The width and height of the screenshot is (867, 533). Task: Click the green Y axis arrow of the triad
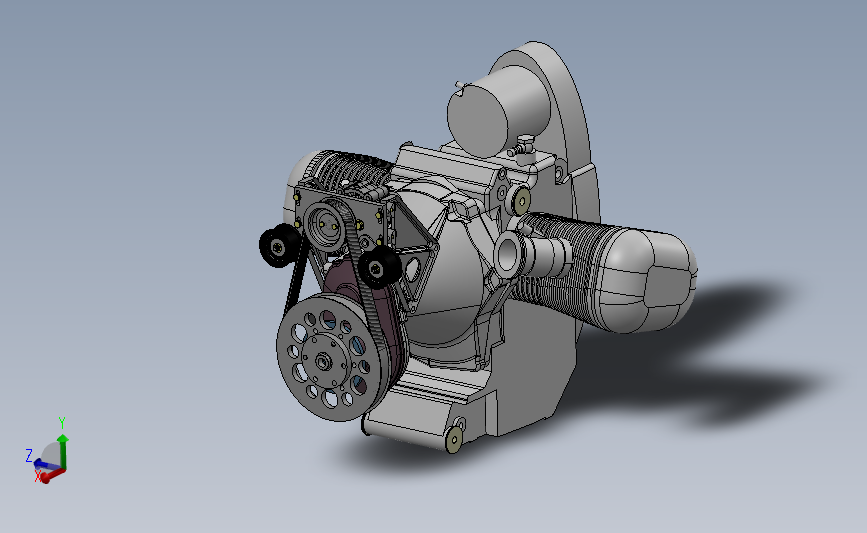tap(63, 451)
